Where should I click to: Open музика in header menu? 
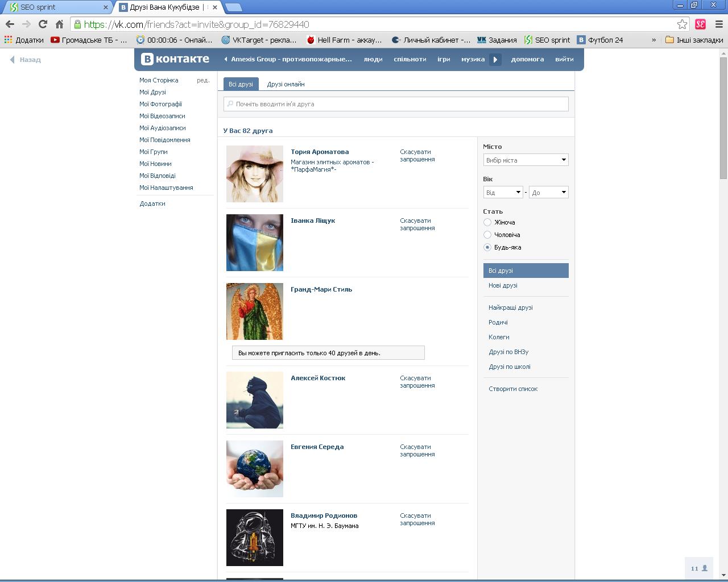473,59
